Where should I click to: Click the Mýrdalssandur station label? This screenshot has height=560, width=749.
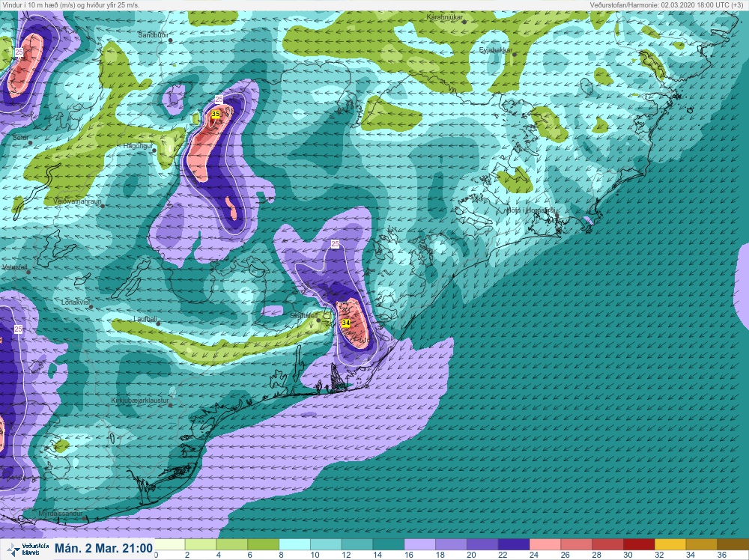[x=61, y=514]
